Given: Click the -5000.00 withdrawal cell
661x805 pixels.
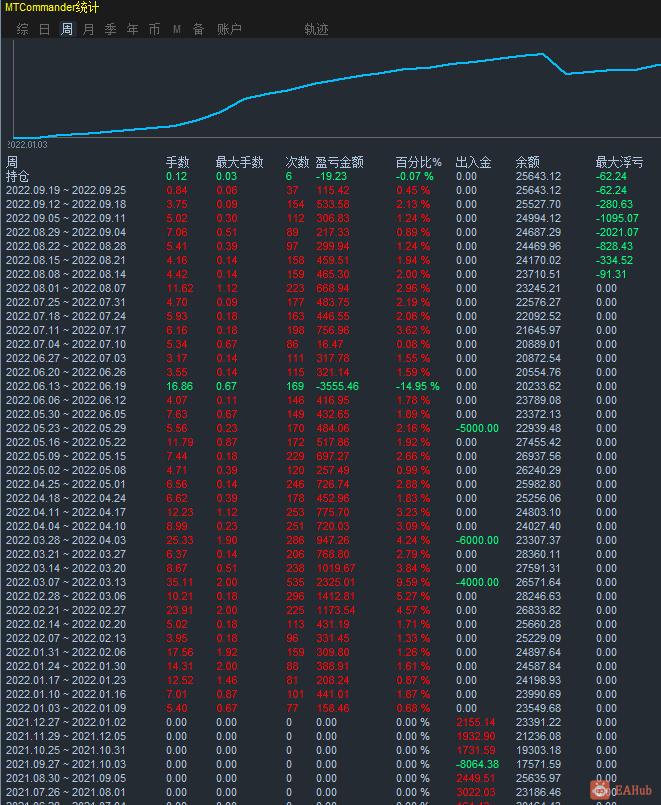Looking at the screenshot, I should 477,428.
